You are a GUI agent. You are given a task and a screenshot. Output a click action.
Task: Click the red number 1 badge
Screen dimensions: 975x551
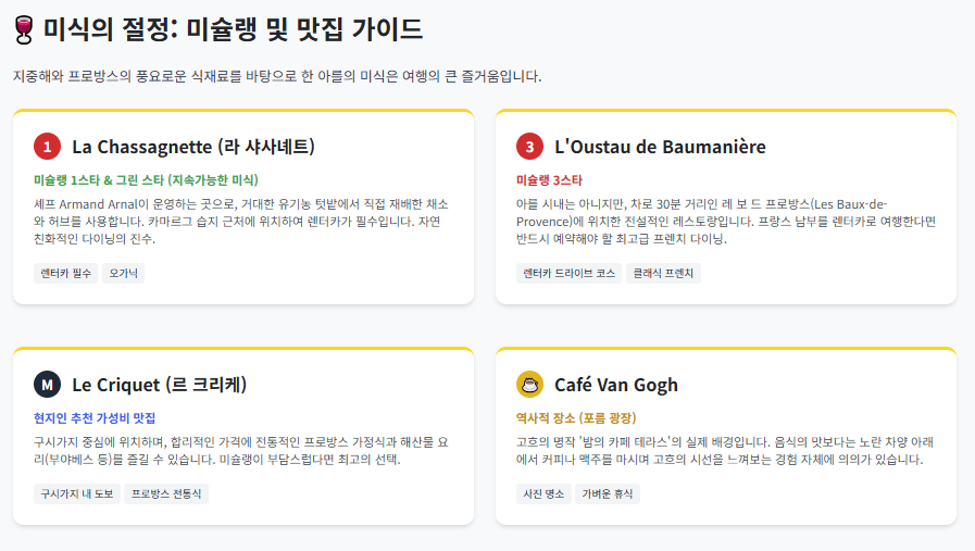coord(47,147)
